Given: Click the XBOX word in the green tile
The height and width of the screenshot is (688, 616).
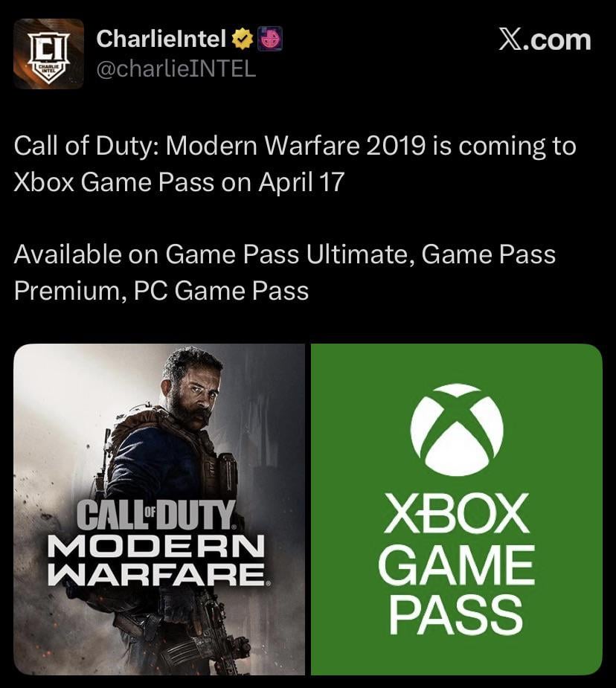Looking at the screenshot, I should [456, 513].
